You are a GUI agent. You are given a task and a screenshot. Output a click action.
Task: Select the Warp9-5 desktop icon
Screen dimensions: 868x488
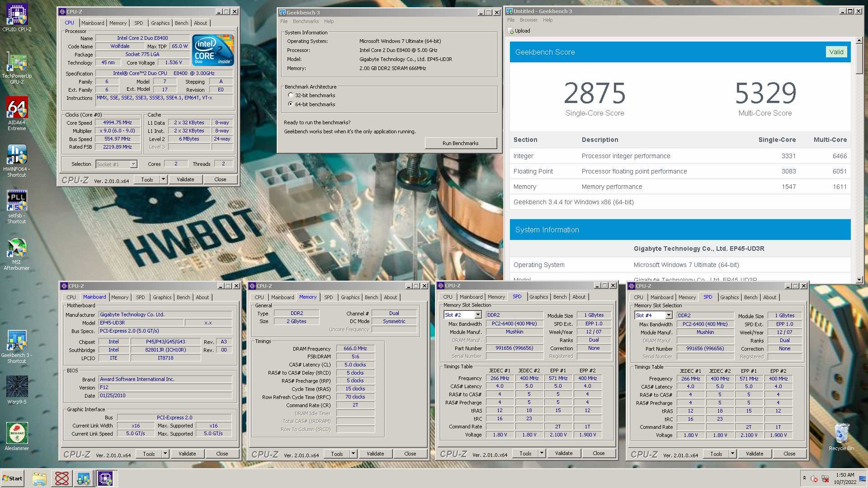pyautogui.click(x=17, y=389)
